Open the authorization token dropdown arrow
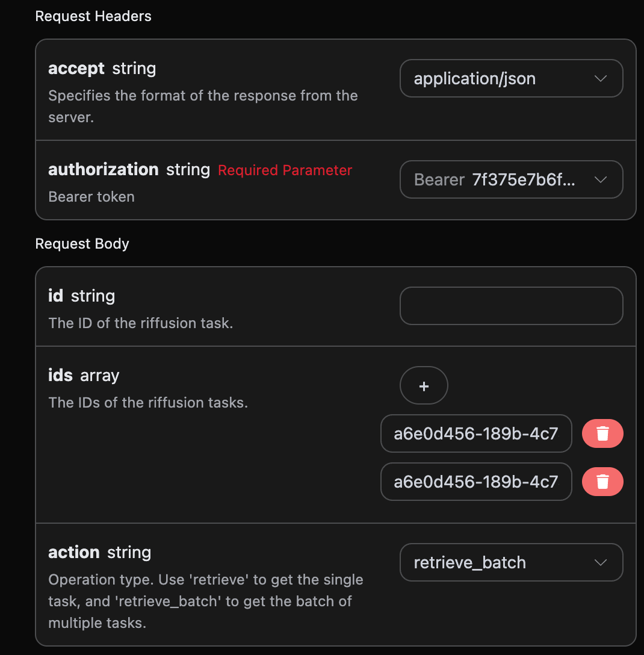Viewport: 644px width, 655px height. pos(600,179)
